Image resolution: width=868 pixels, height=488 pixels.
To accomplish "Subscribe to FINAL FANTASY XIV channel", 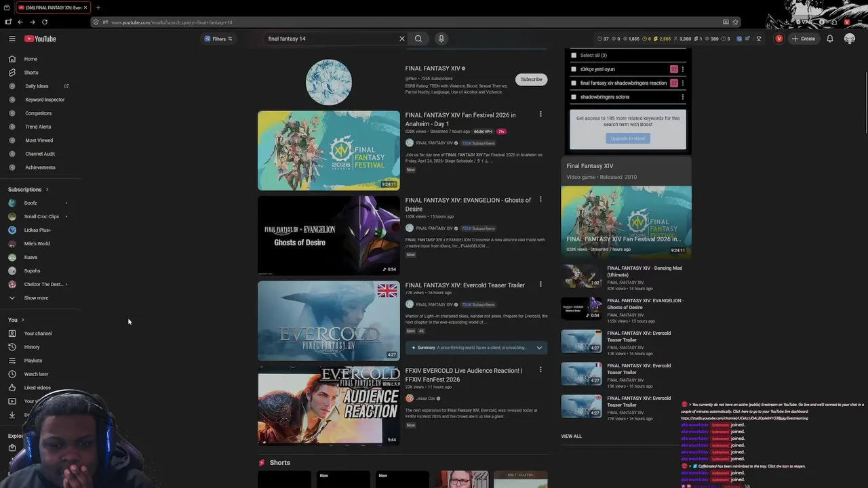I will pyautogui.click(x=531, y=79).
